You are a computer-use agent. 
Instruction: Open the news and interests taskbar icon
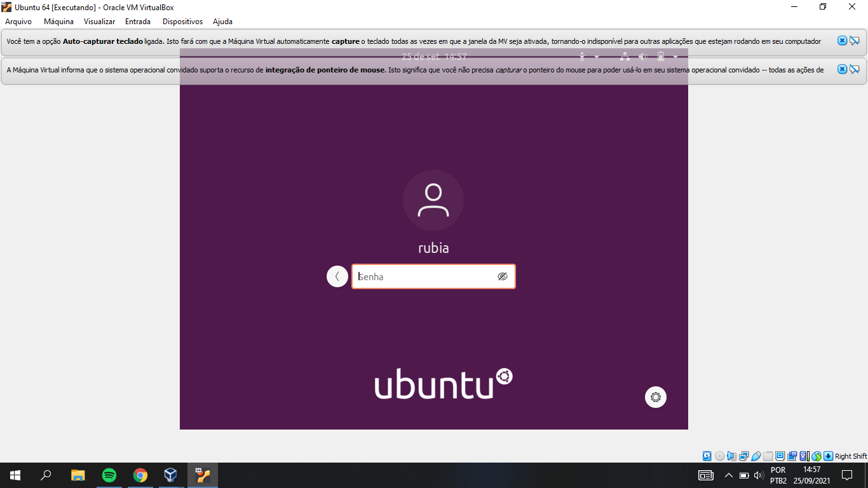[x=706, y=475]
